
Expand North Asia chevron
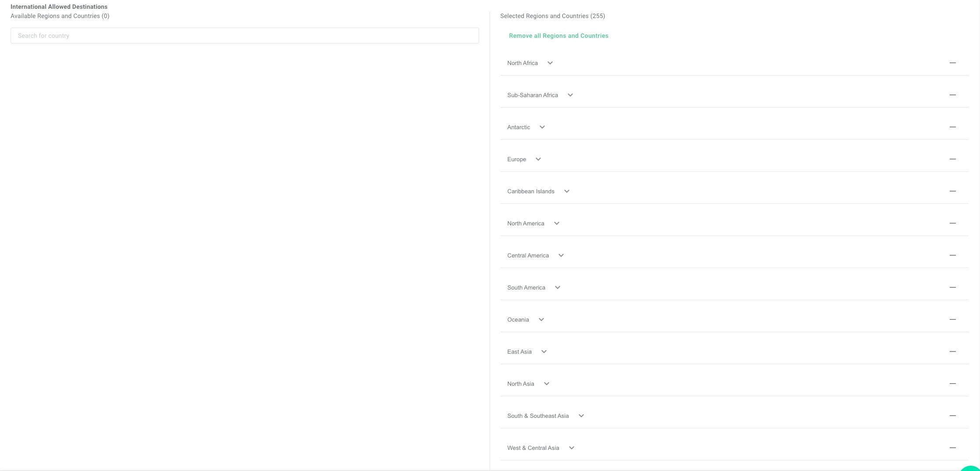[x=546, y=384]
